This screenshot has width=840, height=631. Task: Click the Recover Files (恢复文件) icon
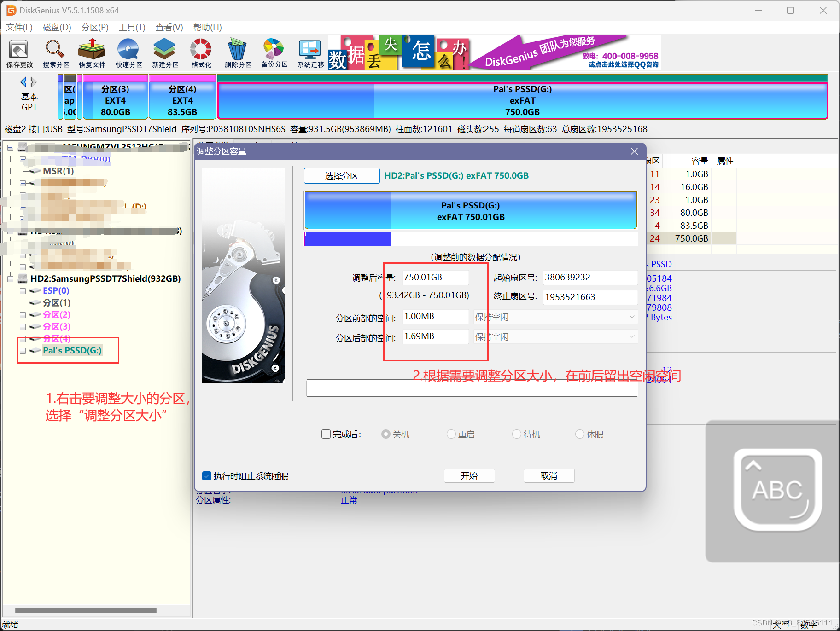click(x=92, y=53)
